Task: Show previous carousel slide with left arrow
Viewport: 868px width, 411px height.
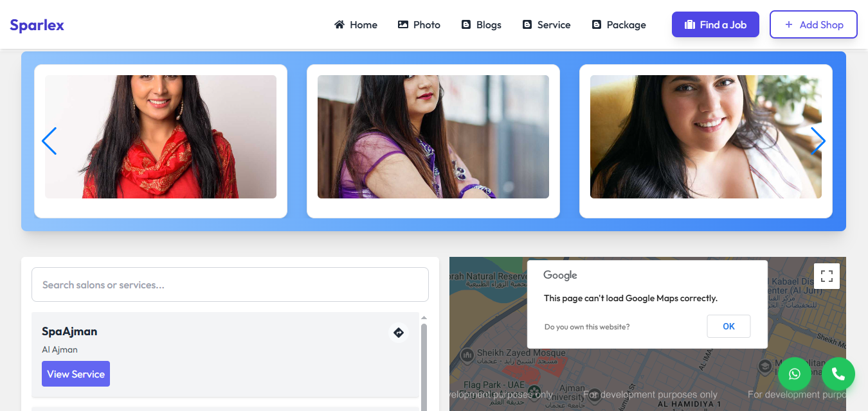Action: click(49, 141)
